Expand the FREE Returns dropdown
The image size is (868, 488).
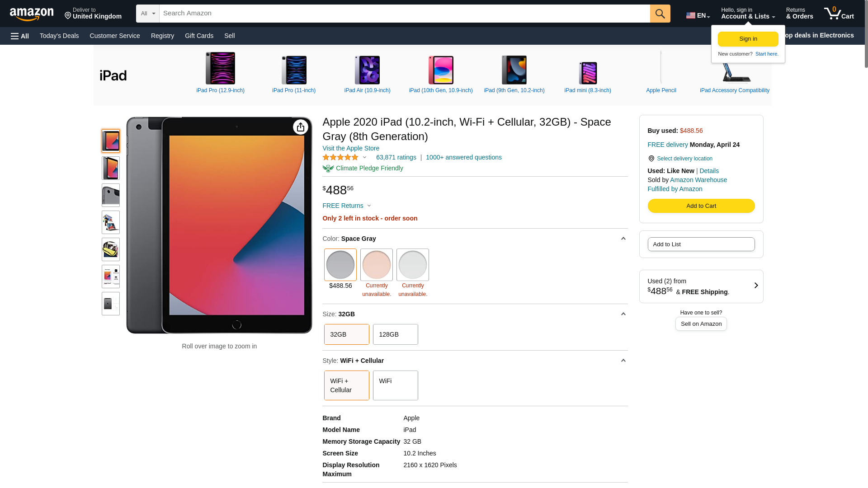(x=347, y=206)
